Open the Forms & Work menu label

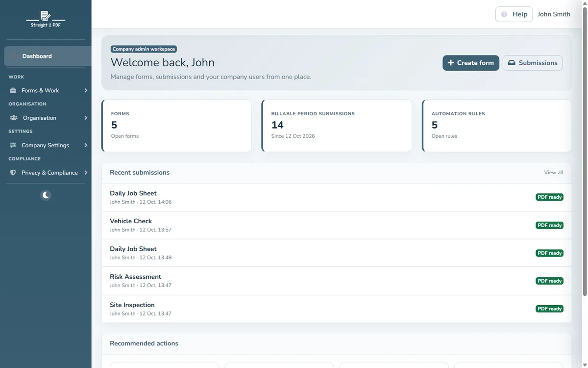click(x=40, y=90)
